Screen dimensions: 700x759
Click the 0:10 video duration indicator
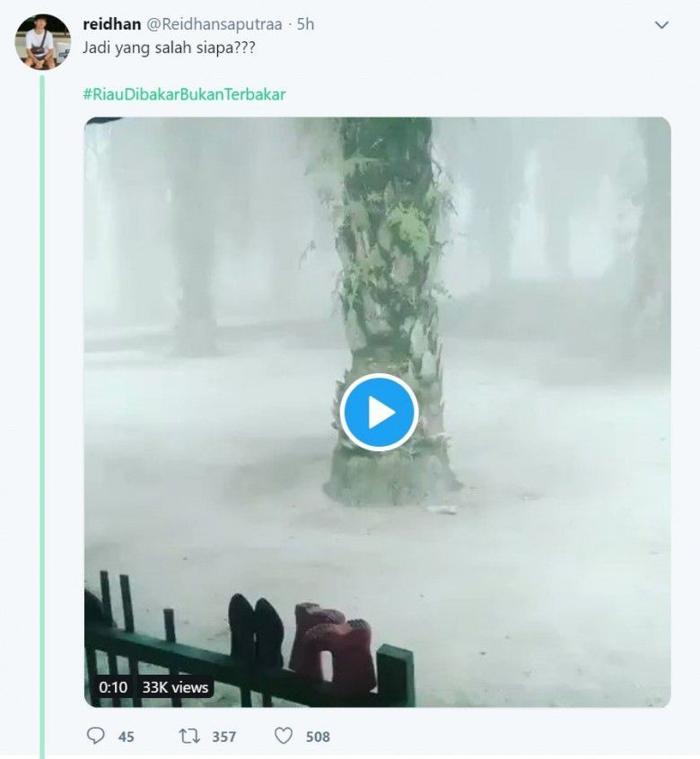tap(111, 689)
